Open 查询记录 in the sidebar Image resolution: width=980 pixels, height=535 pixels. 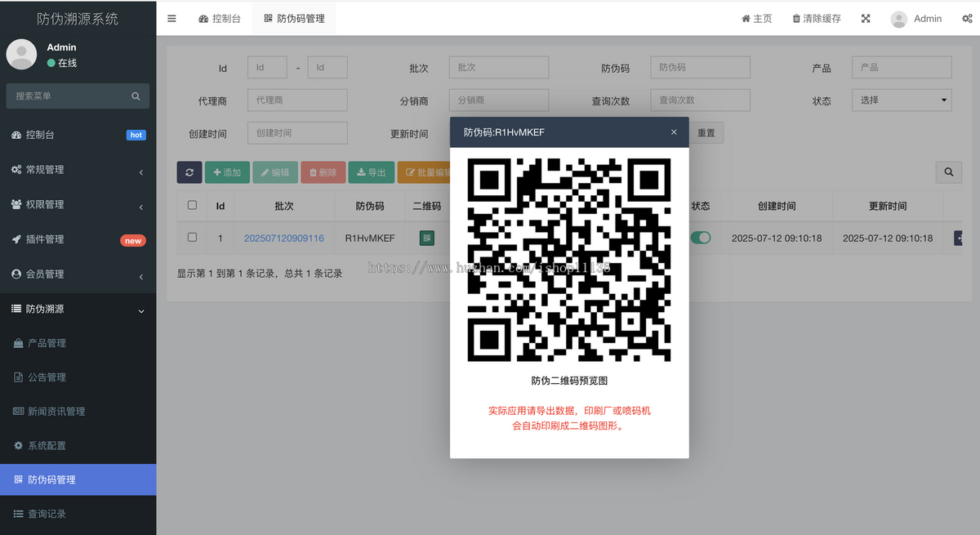click(x=78, y=514)
